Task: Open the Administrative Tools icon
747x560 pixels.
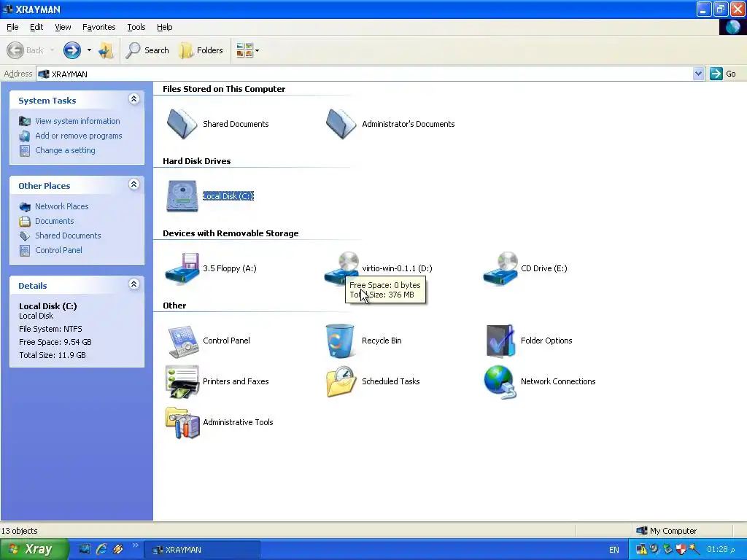Action: point(182,422)
